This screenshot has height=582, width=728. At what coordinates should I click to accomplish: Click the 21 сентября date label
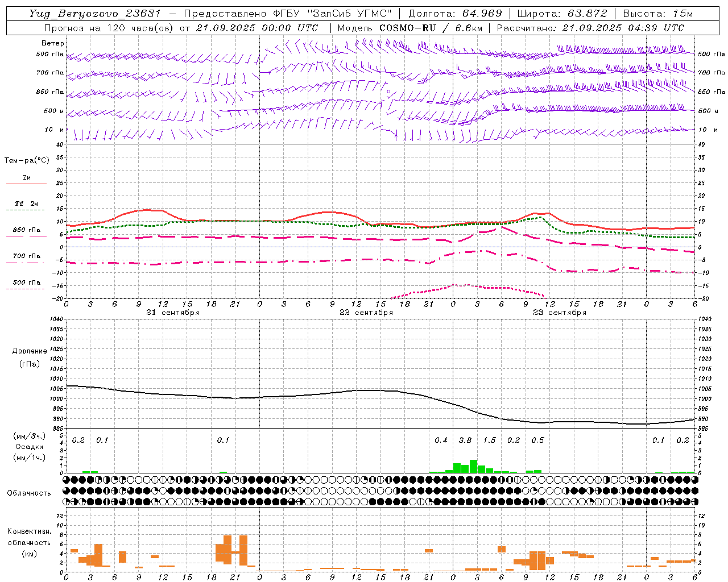coord(172,312)
